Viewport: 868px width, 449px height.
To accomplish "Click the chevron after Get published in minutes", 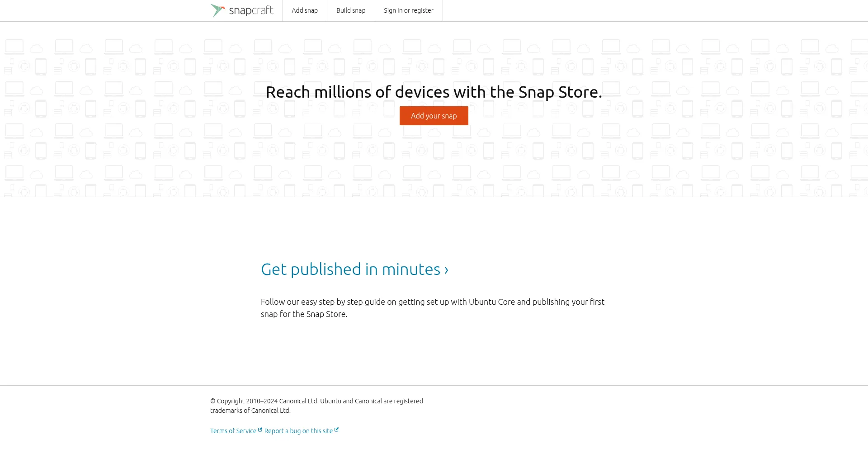I will click(x=446, y=270).
